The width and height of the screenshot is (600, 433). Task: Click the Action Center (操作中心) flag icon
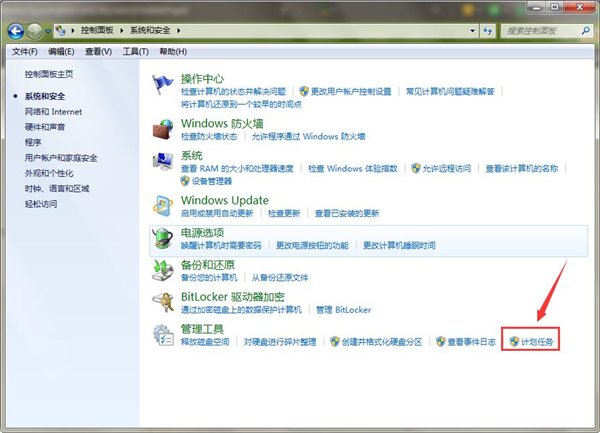click(x=163, y=85)
